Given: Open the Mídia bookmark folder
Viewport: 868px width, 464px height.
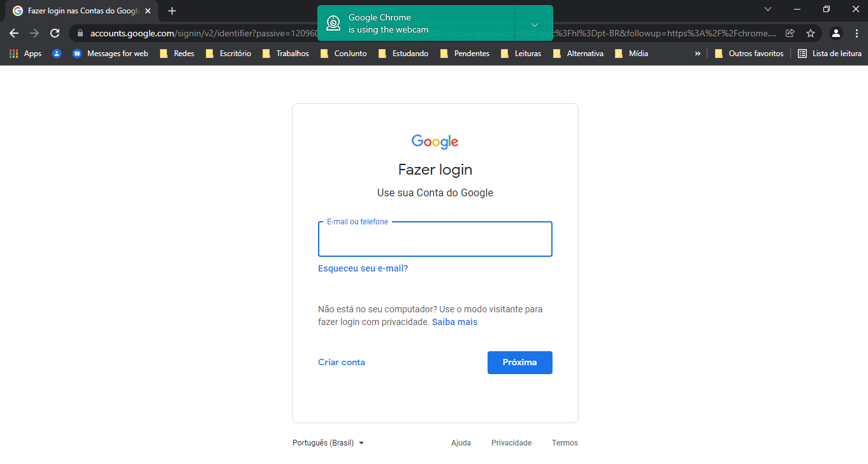Looking at the screenshot, I should point(632,54).
